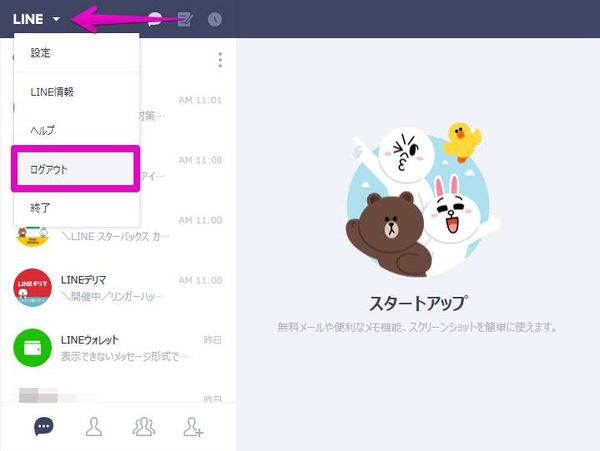Click the スタートアップ heading

tap(418, 303)
